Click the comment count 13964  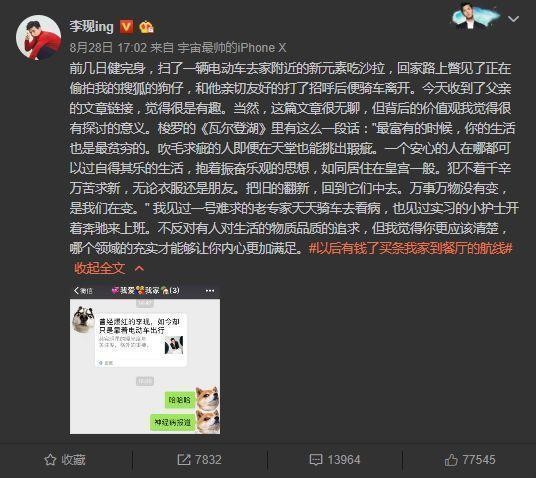coord(344,460)
